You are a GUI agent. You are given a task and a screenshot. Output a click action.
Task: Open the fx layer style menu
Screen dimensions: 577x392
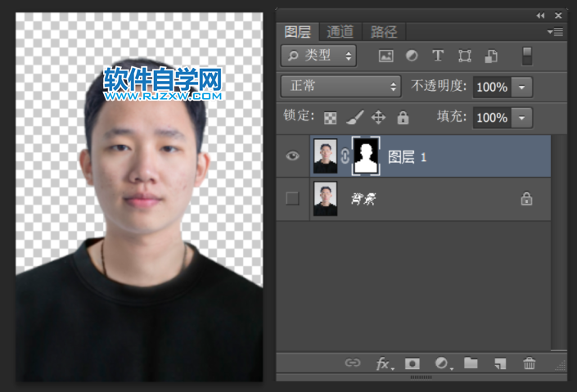coord(385,363)
